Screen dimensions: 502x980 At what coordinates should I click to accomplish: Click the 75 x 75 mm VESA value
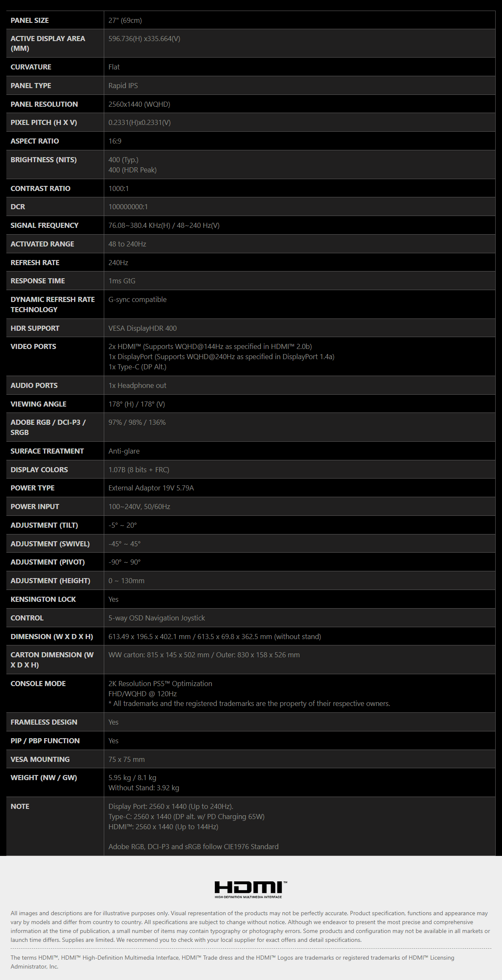click(x=127, y=759)
